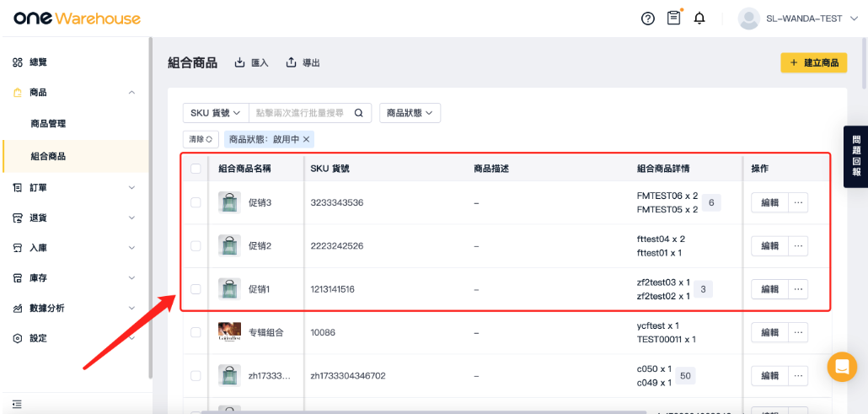Focus the batch search input field

tap(302, 113)
